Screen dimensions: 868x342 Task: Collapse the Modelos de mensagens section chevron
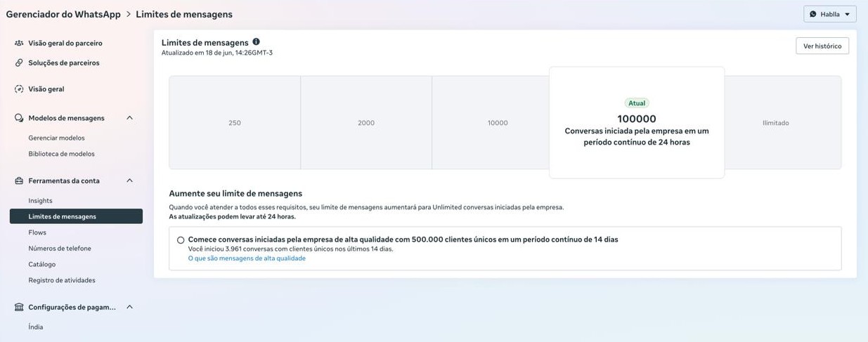[129, 118]
